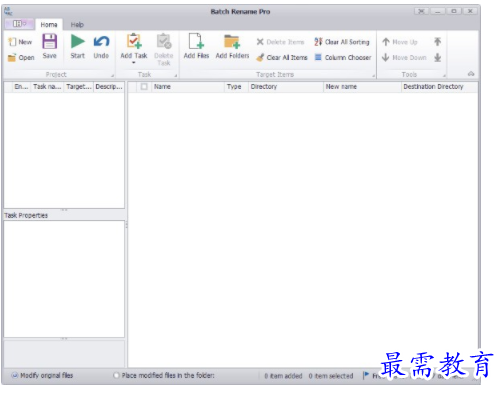Open the application menu button

(x=19, y=24)
